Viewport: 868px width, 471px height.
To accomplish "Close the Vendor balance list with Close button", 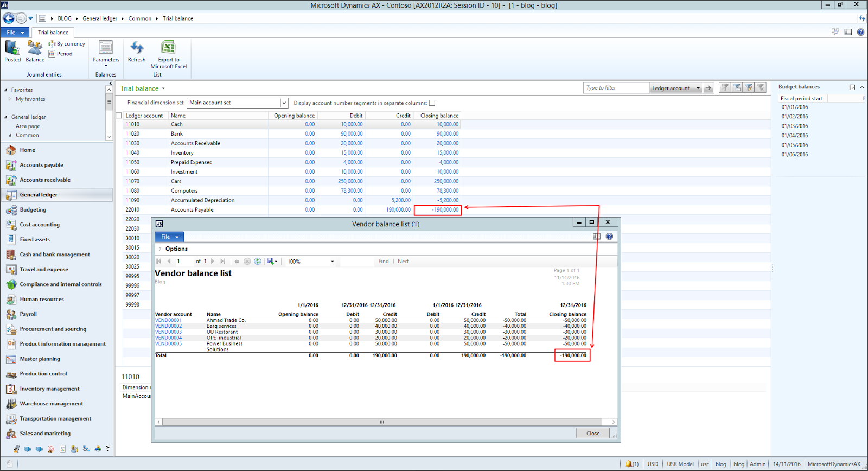I will click(593, 434).
